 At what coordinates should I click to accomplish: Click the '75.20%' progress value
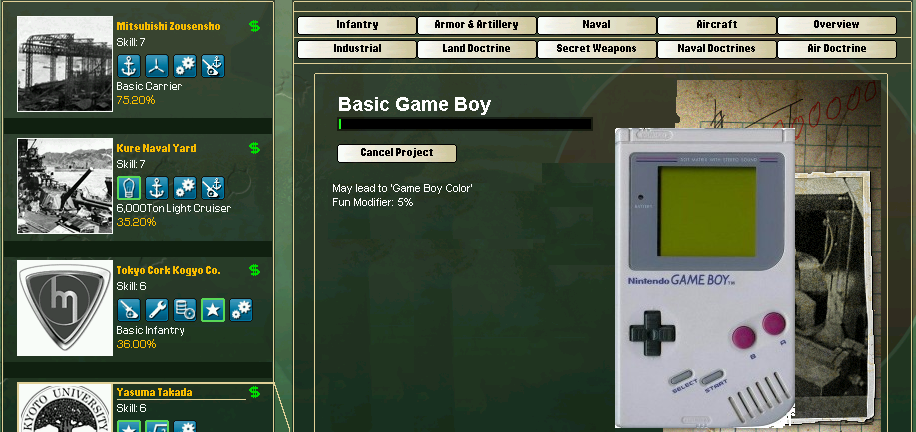(x=136, y=100)
